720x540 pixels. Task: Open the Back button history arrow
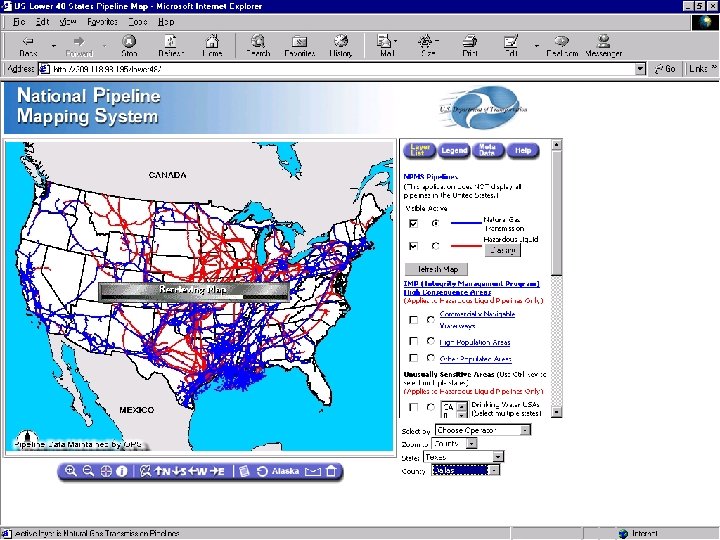coord(54,45)
